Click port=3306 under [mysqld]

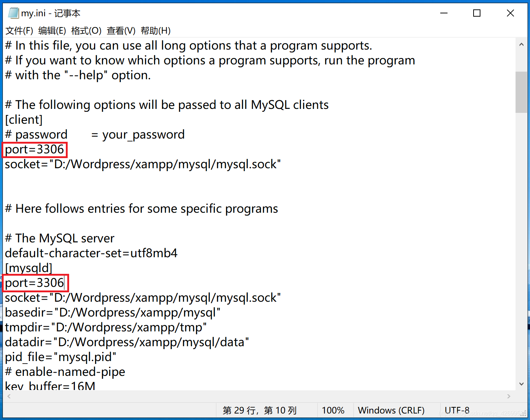(x=34, y=283)
